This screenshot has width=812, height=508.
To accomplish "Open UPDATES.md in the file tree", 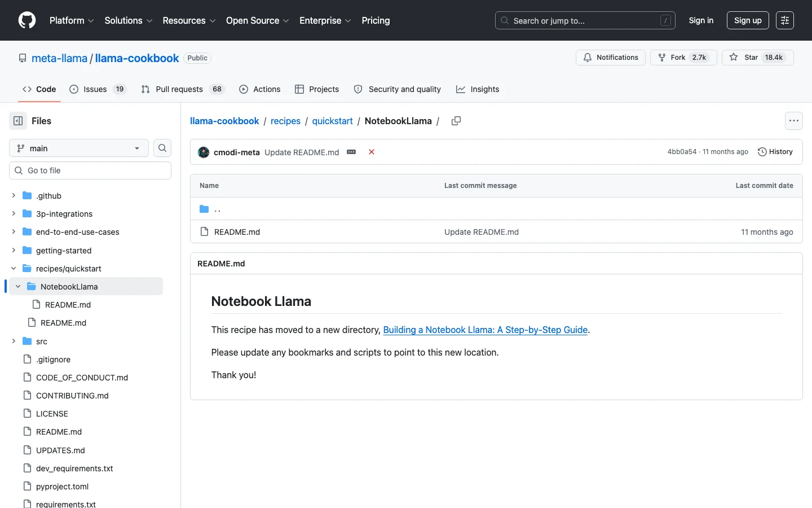I will pos(60,450).
